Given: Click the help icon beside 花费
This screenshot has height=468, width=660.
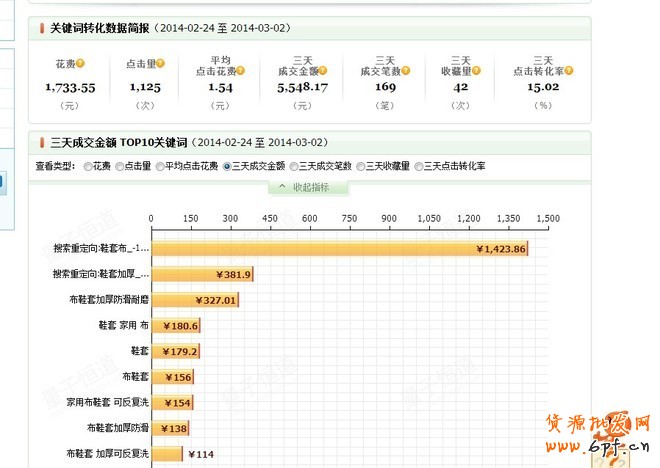Looking at the screenshot, I should [x=77, y=64].
